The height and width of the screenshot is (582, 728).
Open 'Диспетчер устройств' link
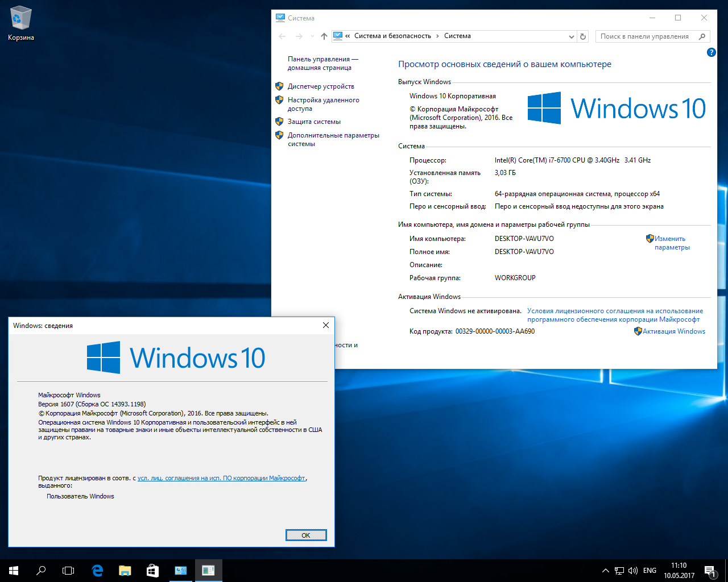tap(321, 86)
